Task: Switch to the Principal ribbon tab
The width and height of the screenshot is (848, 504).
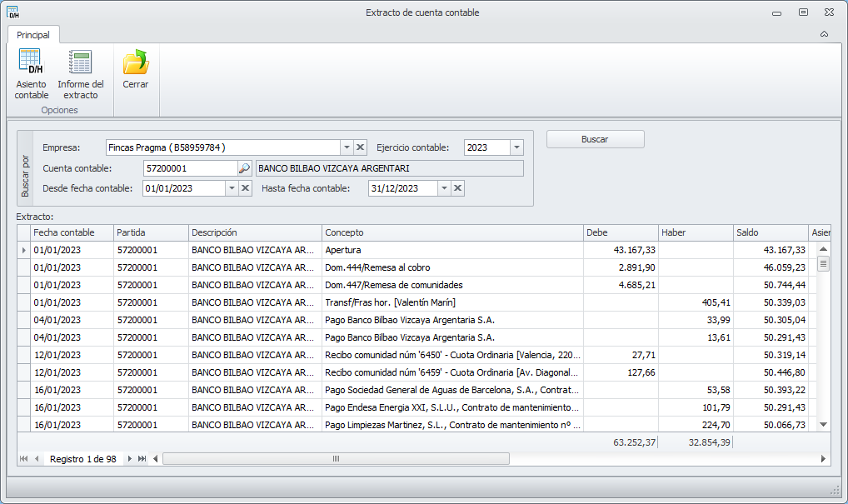Action: [x=33, y=35]
